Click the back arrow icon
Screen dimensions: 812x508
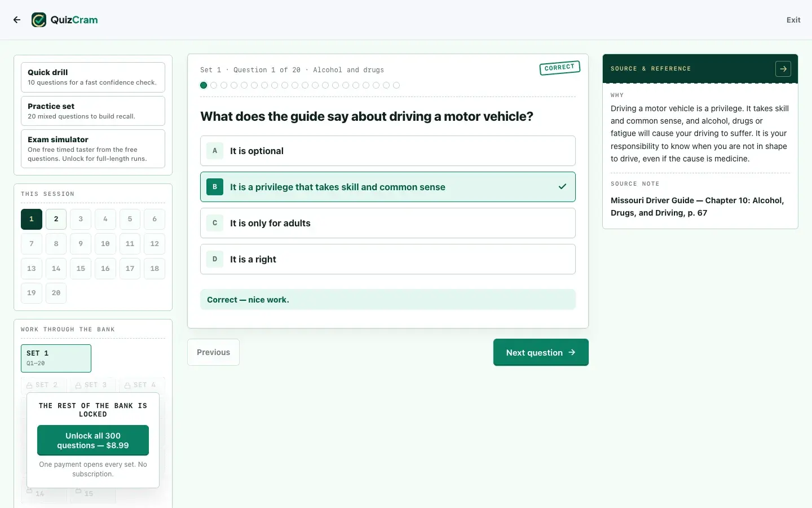[17, 20]
